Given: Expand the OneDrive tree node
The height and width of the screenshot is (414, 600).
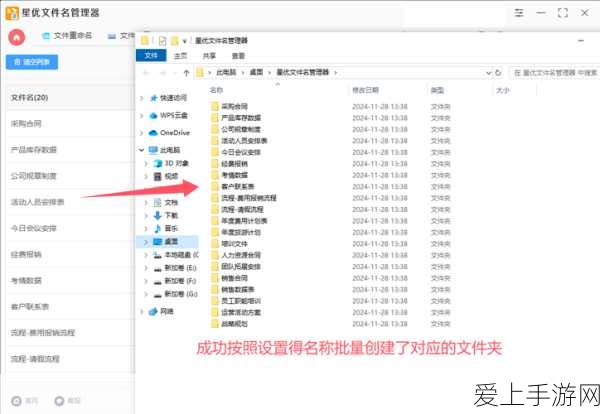Looking at the screenshot, I should [x=142, y=133].
